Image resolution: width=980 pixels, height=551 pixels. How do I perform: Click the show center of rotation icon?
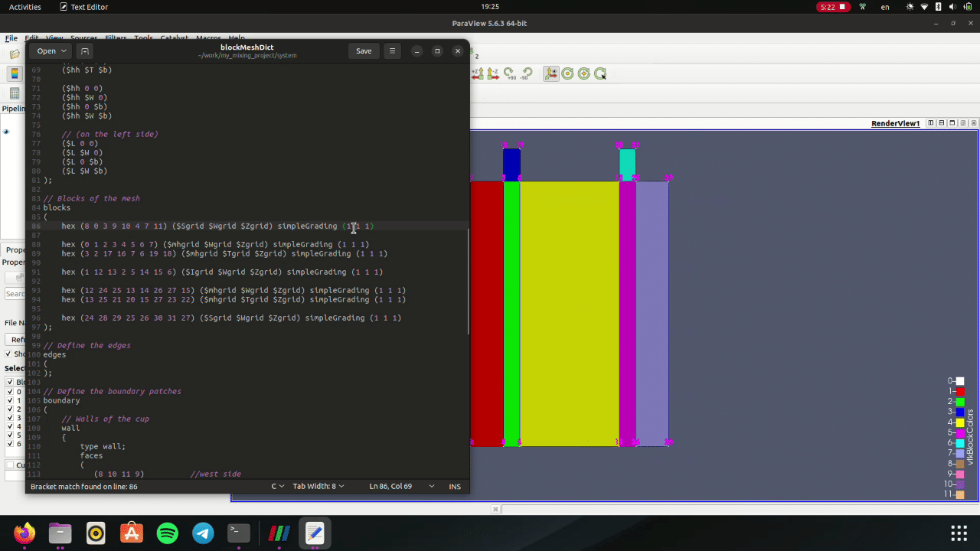point(567,73)
